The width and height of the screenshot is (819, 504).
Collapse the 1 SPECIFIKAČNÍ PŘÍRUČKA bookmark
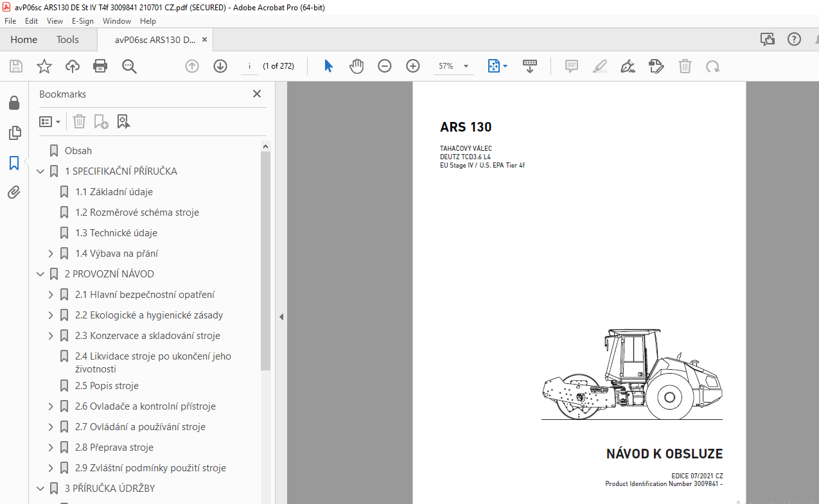(41, 171)
